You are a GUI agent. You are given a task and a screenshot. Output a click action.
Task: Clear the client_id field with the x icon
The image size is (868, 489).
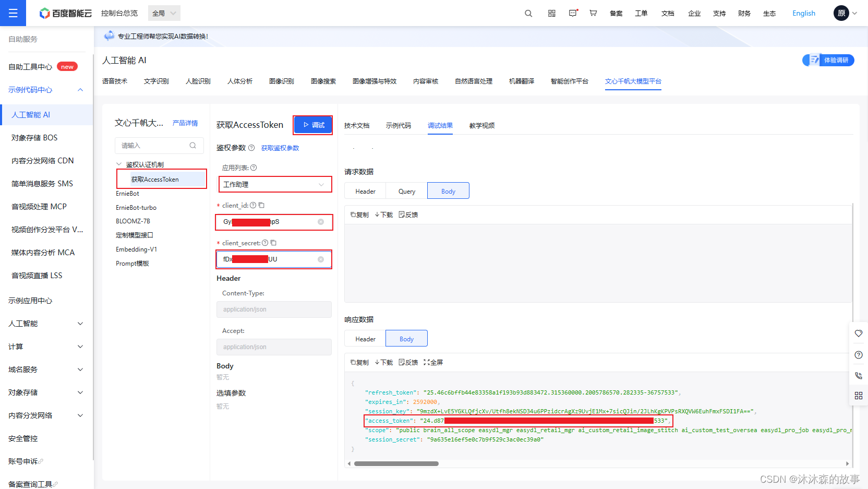pyautogui.click(x=321, y=222)
